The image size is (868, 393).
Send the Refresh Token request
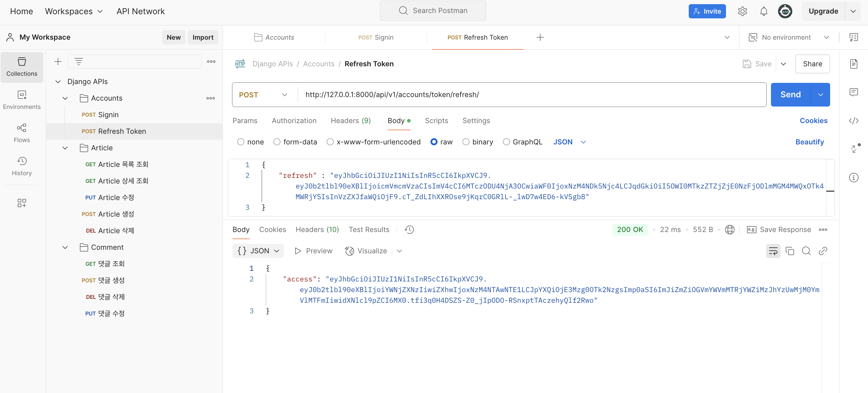790,95
